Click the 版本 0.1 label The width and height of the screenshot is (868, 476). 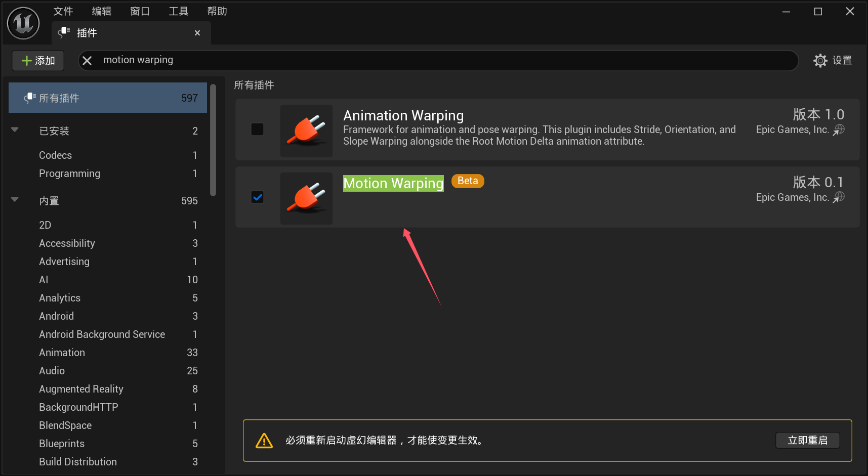pyautogui.click(x=818, y=182)
